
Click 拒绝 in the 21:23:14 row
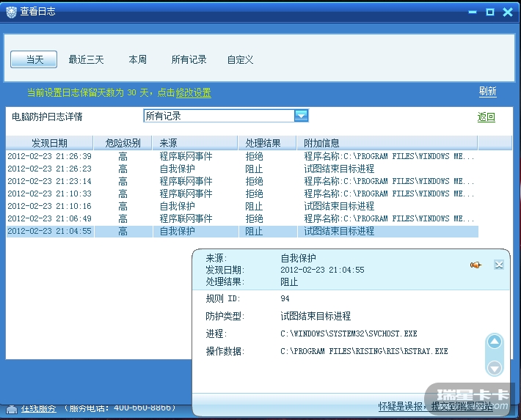pos(254,181)
